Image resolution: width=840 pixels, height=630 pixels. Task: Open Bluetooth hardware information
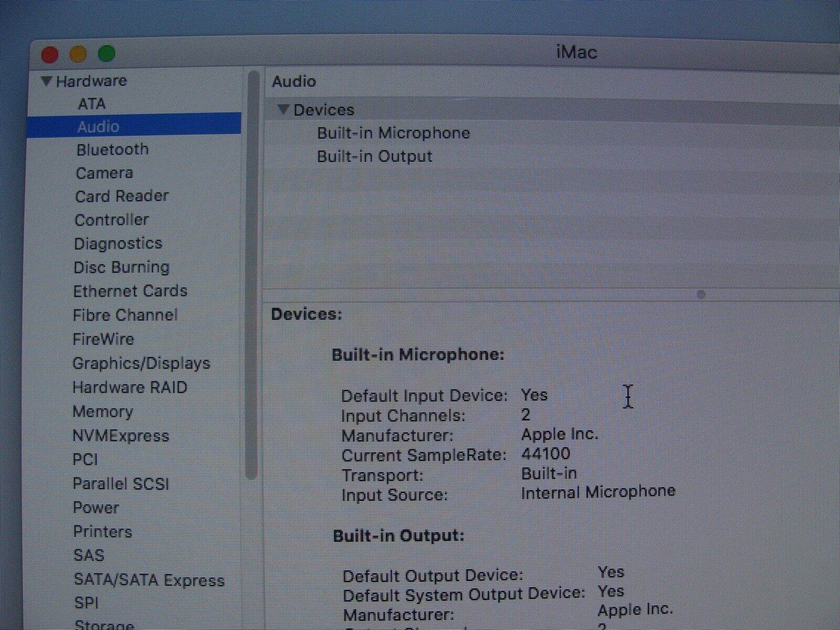click(x=112, y=150)
